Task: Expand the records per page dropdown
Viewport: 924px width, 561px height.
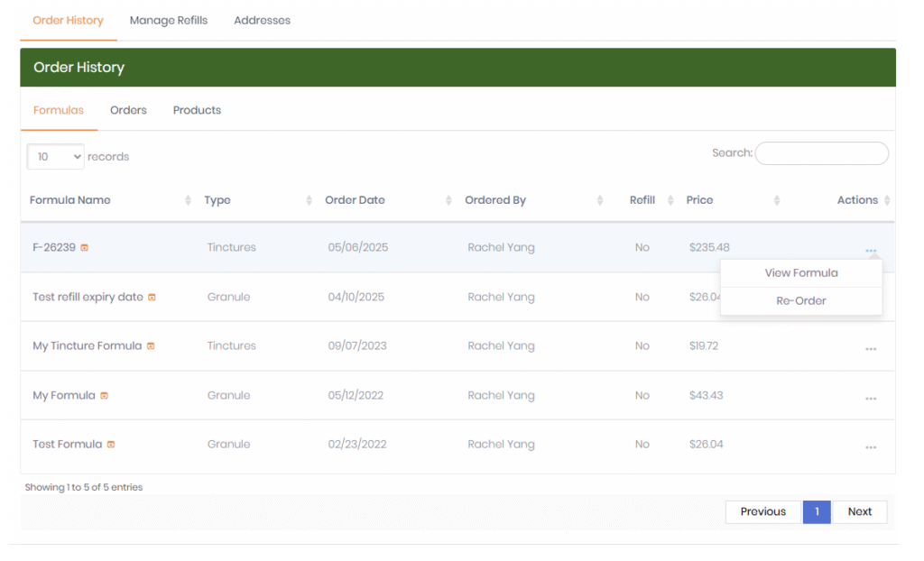Action: pos(55,157)
